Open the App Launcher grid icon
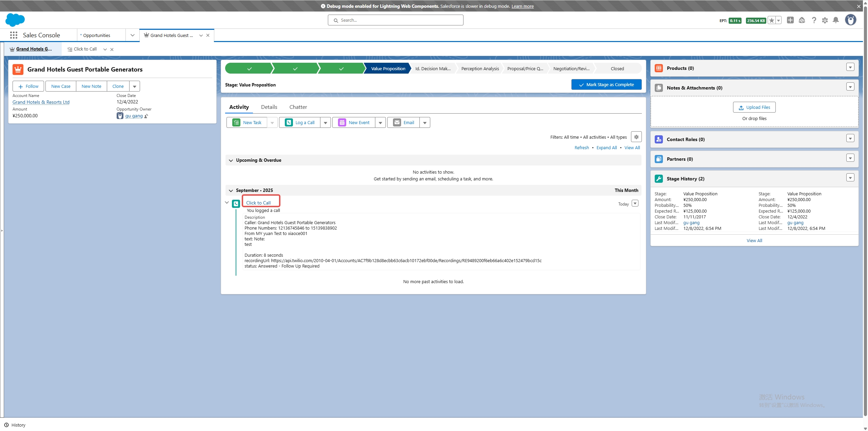The image size is (868, 431). [14, 35]
